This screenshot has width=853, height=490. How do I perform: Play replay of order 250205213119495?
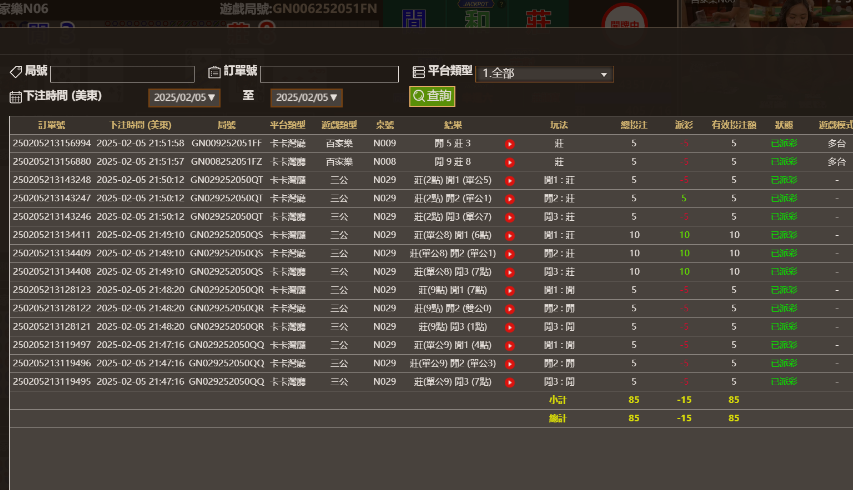pyautogui.click(x=510, y=382)
